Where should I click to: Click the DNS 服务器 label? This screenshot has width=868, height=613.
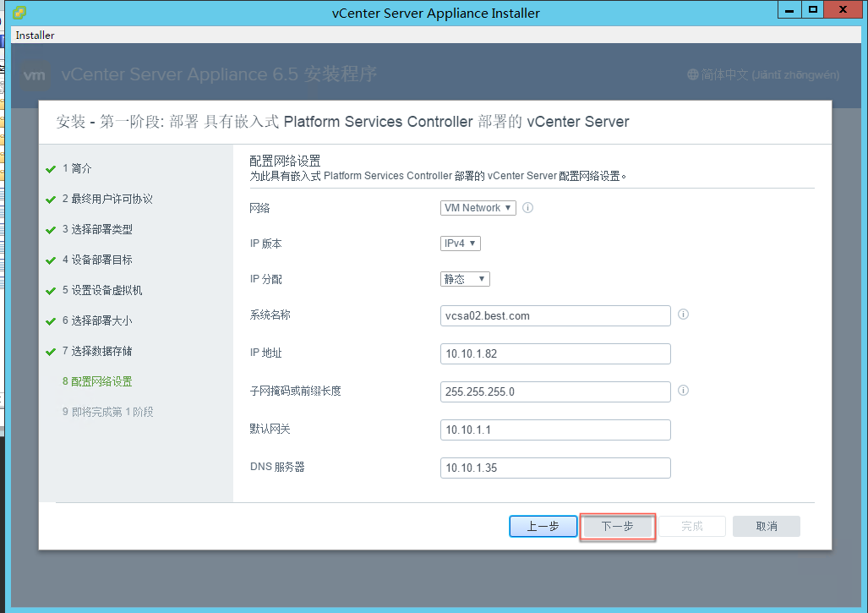(x=277, y=467)
